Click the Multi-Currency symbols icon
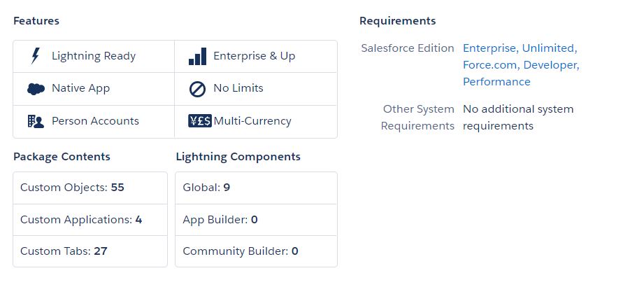This screenshot has width=644, height=294. tap(200, 121)
